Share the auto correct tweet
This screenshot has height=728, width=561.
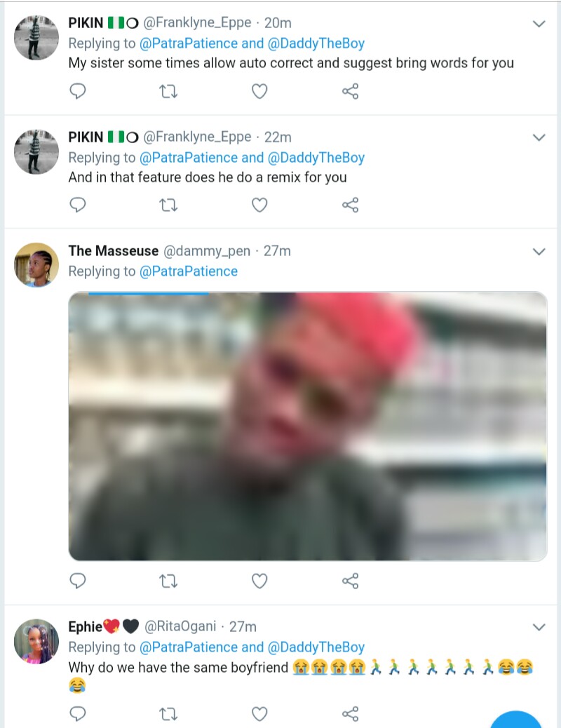350,91
